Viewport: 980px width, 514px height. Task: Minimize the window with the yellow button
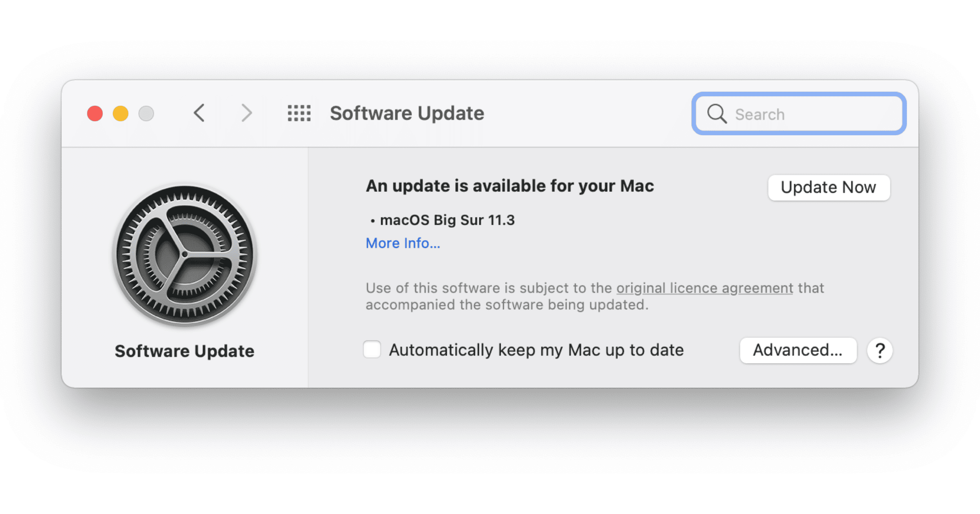120,113
